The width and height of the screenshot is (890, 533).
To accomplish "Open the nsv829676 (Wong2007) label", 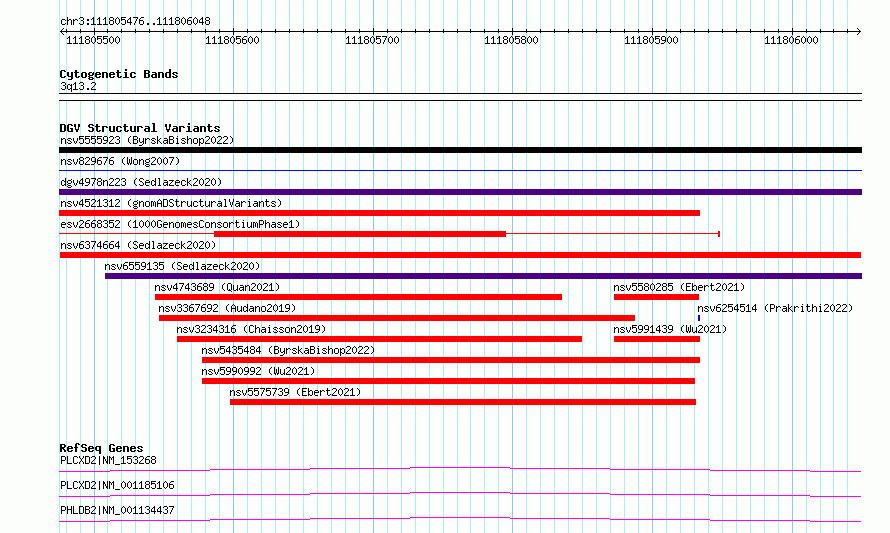I will coord(120,161).
